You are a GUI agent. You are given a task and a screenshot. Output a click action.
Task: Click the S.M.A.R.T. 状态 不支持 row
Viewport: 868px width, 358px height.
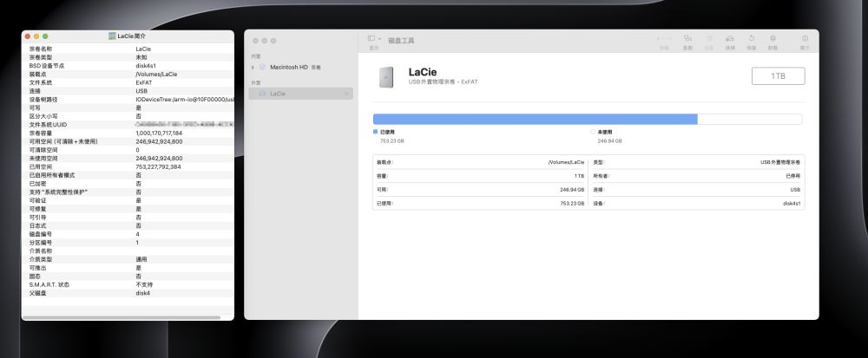(128, 284)
